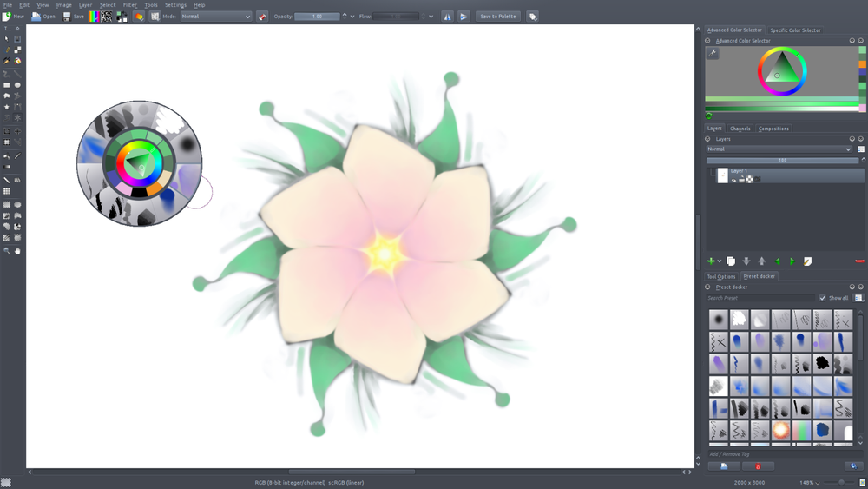Select the Zoom magnifier tool
The height and width of the screenshot is (489, 868).
[7, 251]
